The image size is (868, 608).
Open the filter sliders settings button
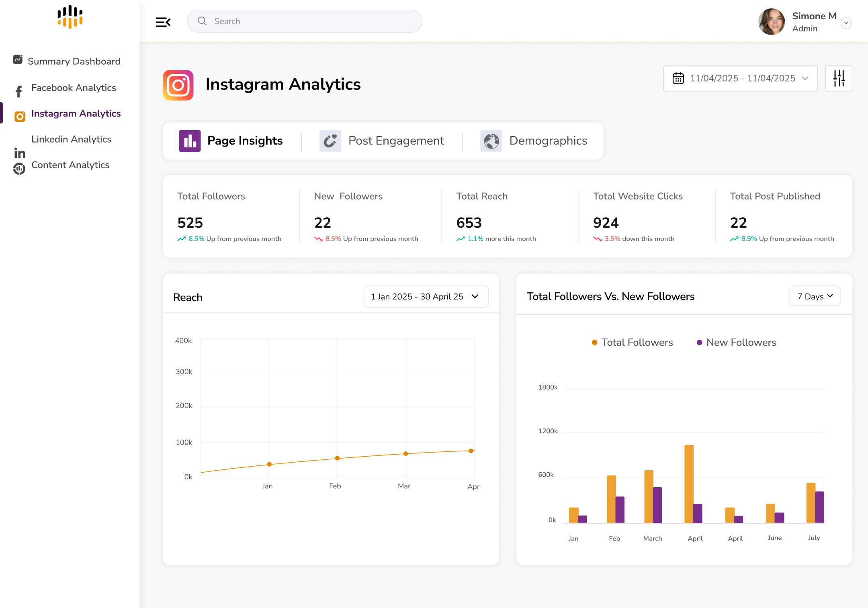click(x=839, y=78)
